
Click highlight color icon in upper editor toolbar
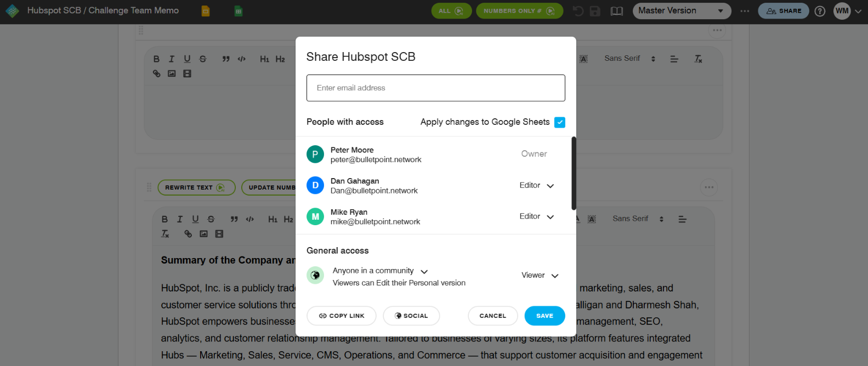click(x=583, y=59)
